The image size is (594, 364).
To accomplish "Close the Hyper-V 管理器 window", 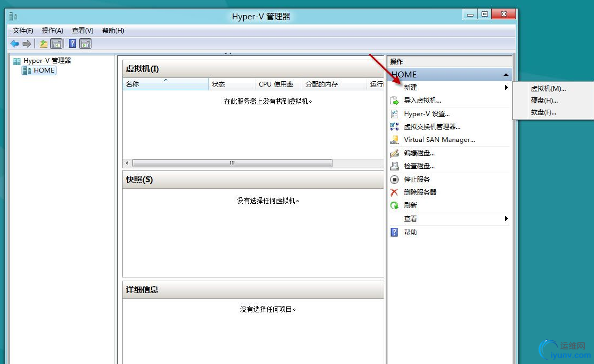I will (x=504, y=15).
